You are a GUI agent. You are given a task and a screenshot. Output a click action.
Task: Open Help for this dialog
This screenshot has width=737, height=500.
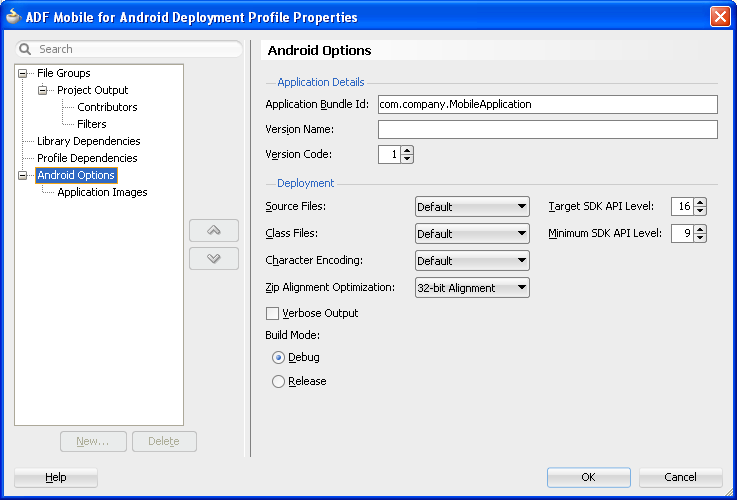click(56, 477)
